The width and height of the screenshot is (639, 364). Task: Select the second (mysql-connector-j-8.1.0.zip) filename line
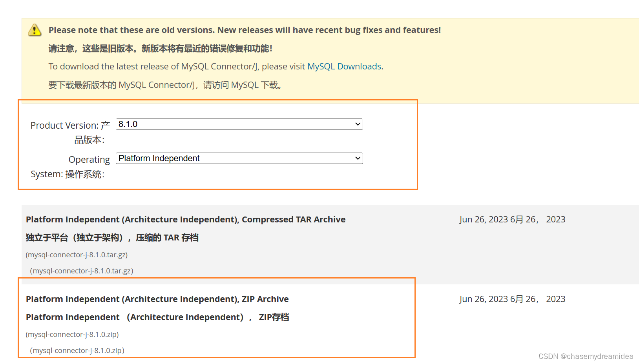tap(77, 351)
